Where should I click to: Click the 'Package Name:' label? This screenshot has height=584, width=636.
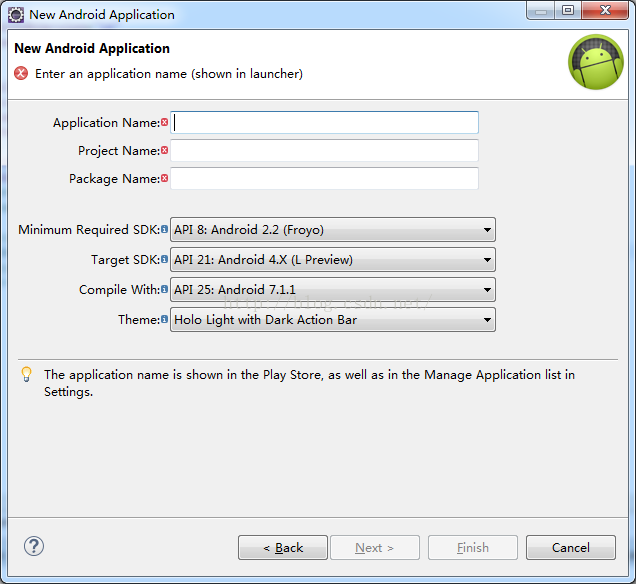pyautogui.click(x=115, y=178)
